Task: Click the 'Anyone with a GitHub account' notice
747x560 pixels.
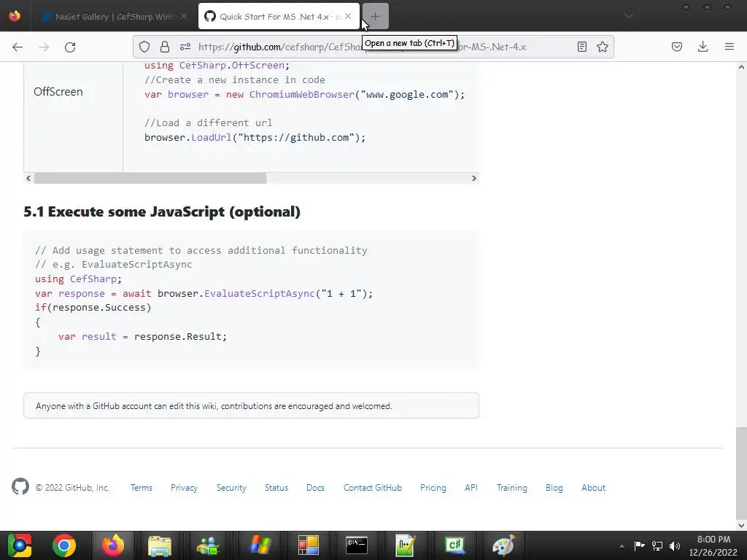Action: 251,405
